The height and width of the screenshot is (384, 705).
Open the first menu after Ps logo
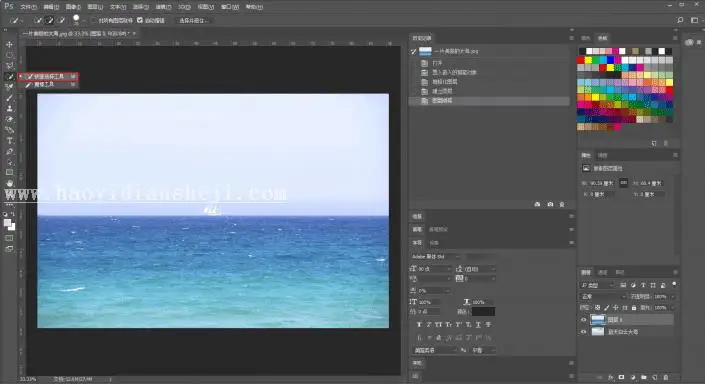(x=28, y=7)
